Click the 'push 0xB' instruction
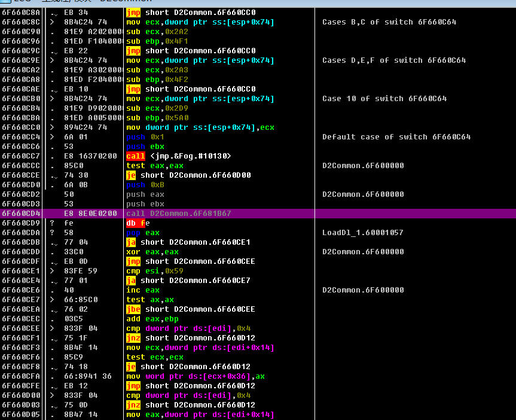 145,185
